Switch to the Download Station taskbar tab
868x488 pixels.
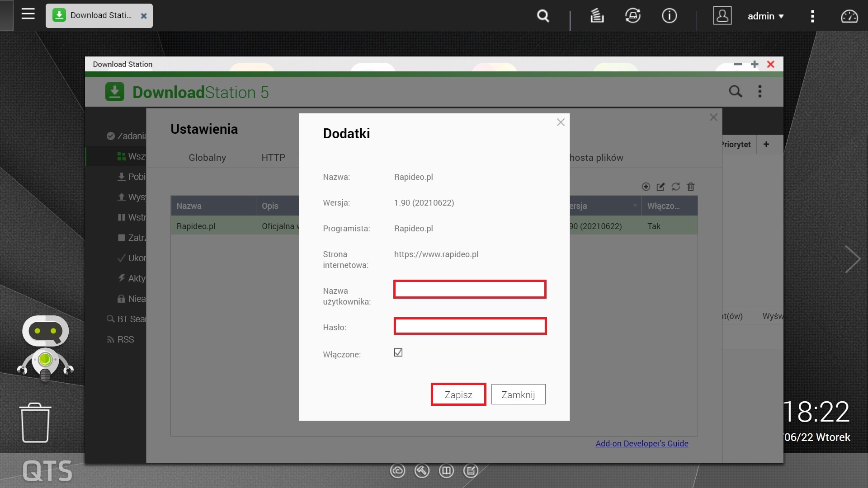(x=99, y=16)
